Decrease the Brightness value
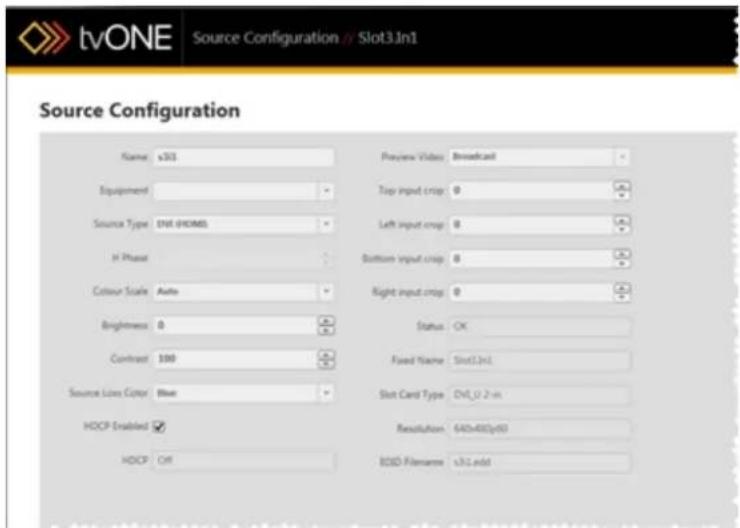740x528 pixels. (x=326, y=330)
